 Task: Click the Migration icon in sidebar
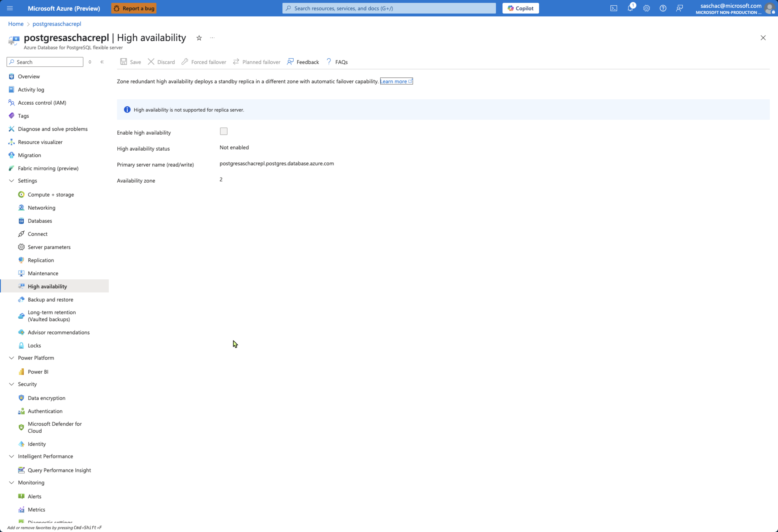click(x=11, y=155)
